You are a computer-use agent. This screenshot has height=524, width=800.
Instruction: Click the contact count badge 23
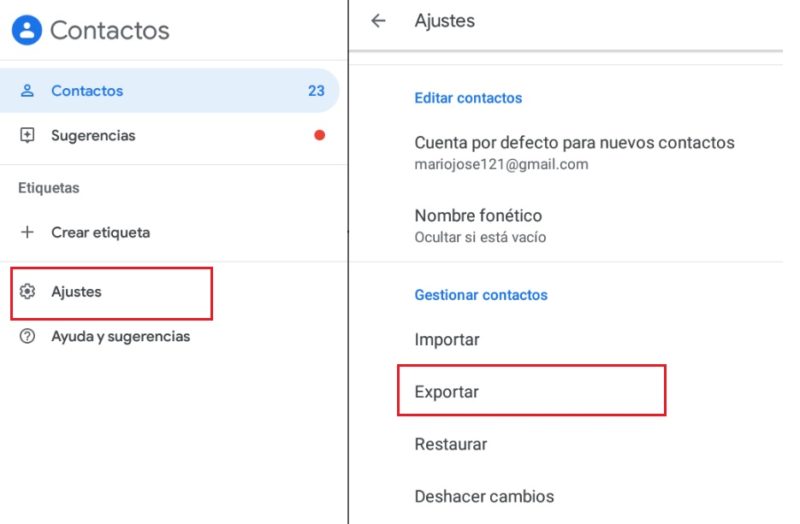pos(316,91)
